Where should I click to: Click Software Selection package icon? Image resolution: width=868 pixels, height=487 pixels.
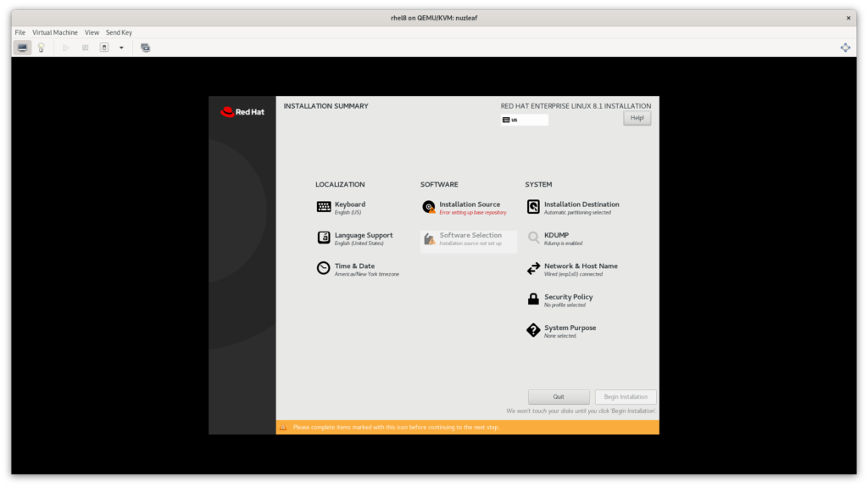point(429,238)
